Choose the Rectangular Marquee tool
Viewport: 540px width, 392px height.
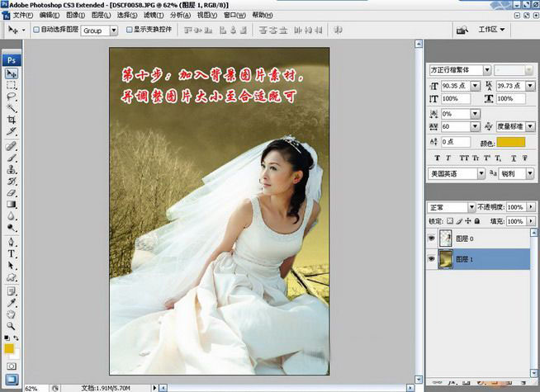pyautogui.click(x=12, y=85)
